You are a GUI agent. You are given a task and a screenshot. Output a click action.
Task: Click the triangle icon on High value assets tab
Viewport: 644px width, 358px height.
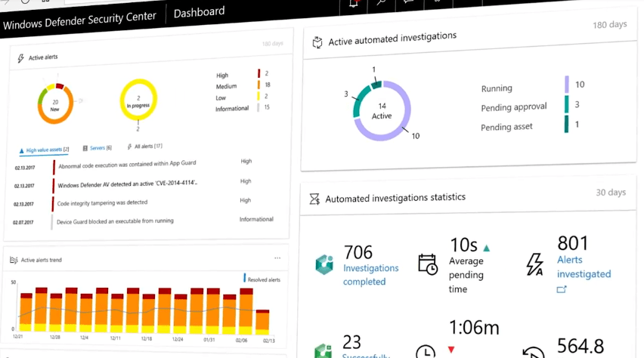pos(21,150)
